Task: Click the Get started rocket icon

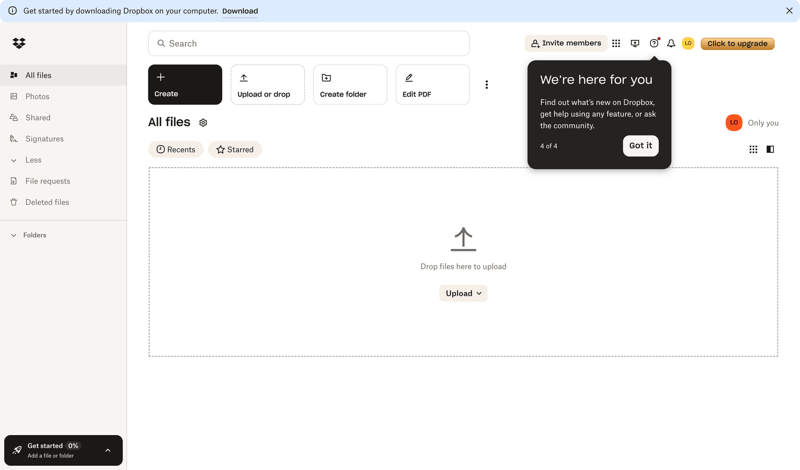Action: [17, 450]
